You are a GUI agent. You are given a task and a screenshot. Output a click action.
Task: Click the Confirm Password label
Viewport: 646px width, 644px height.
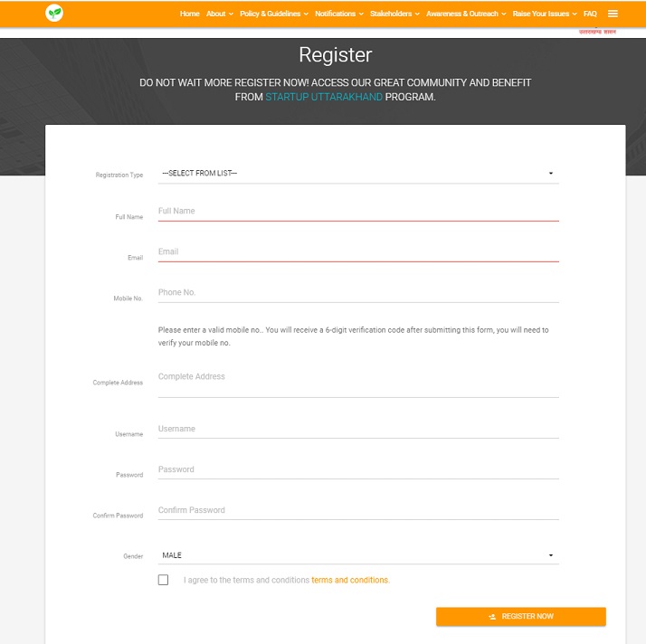point(118,516)
